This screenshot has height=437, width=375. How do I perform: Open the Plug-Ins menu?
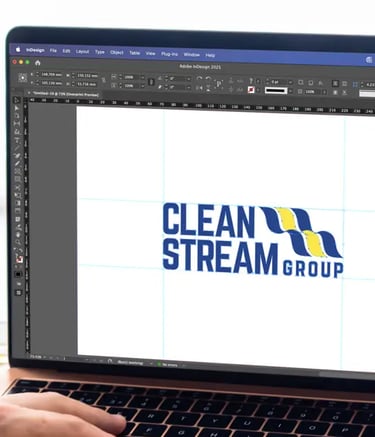[169, 54]
